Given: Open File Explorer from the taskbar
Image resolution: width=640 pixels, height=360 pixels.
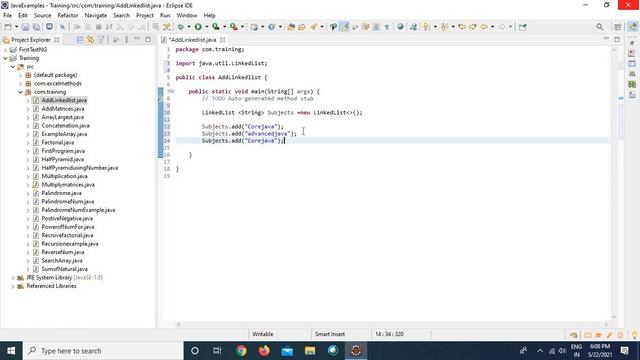Looking at the screenshot, I should 310,351.
